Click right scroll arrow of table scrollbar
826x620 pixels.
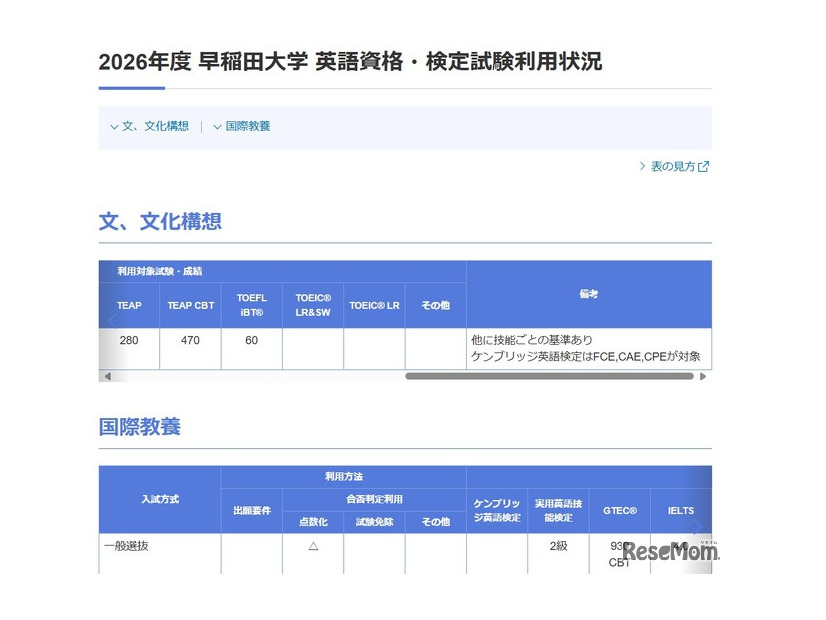tap(703, 377)
